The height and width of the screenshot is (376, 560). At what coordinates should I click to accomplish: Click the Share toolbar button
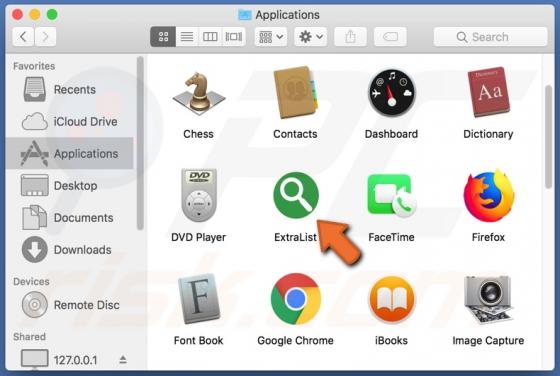(350, 36)
